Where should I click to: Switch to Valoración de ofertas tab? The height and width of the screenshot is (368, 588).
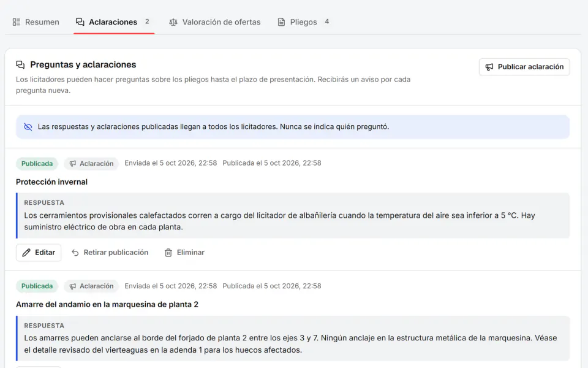point(215,22)
